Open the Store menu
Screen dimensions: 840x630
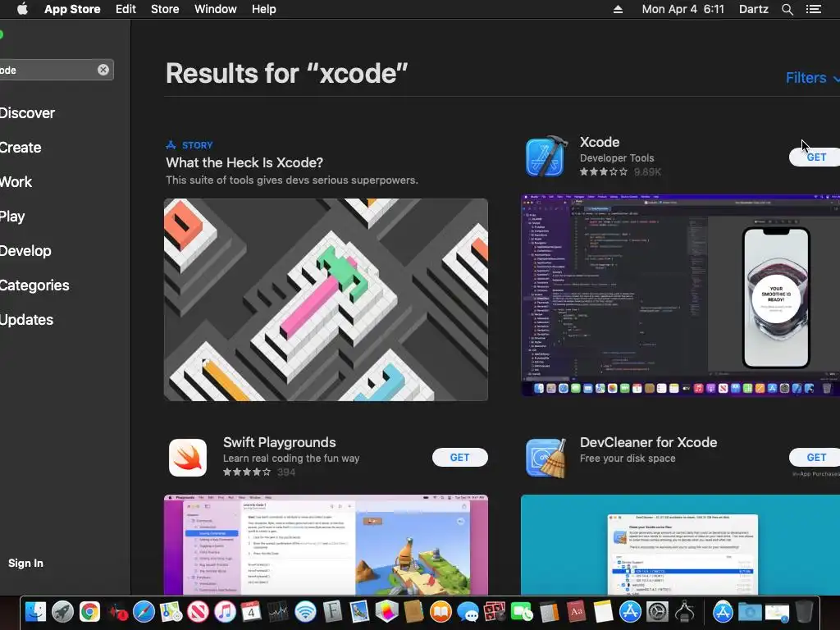(165, 9)
